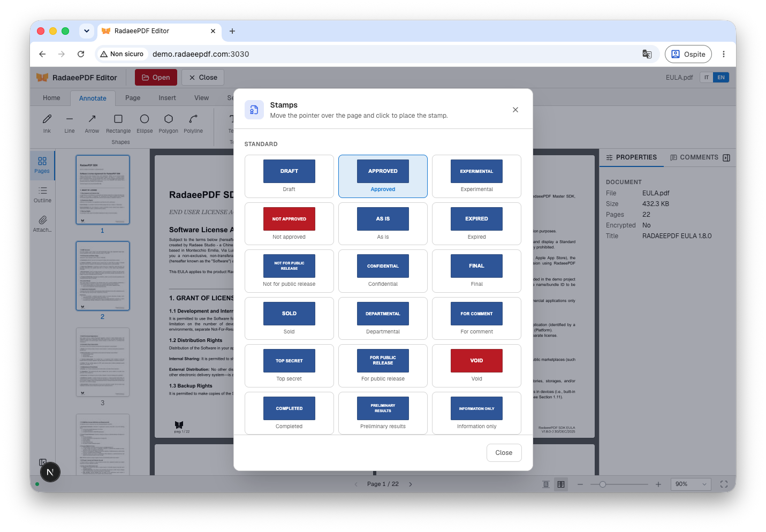Viewport: 766px width, 532px height.
Task: Select the Polyline shape tool
Action: click(193, 123)
